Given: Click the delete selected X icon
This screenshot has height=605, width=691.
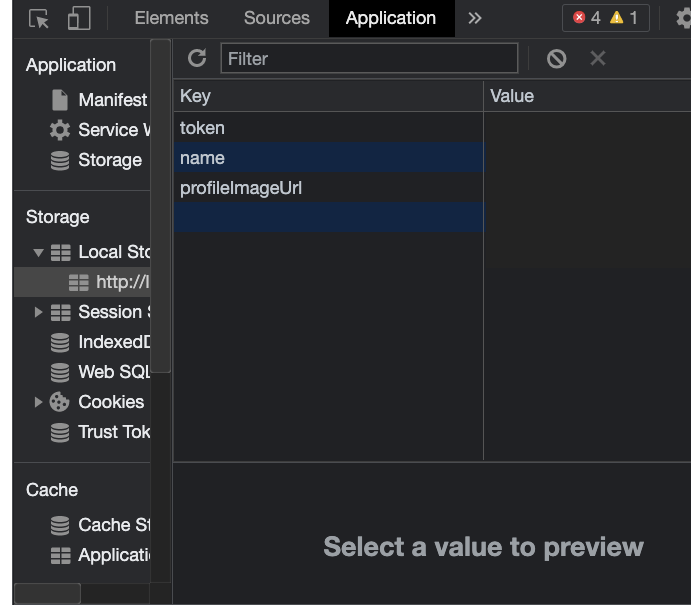Looking at the screenshot, I should coord(598,58).
